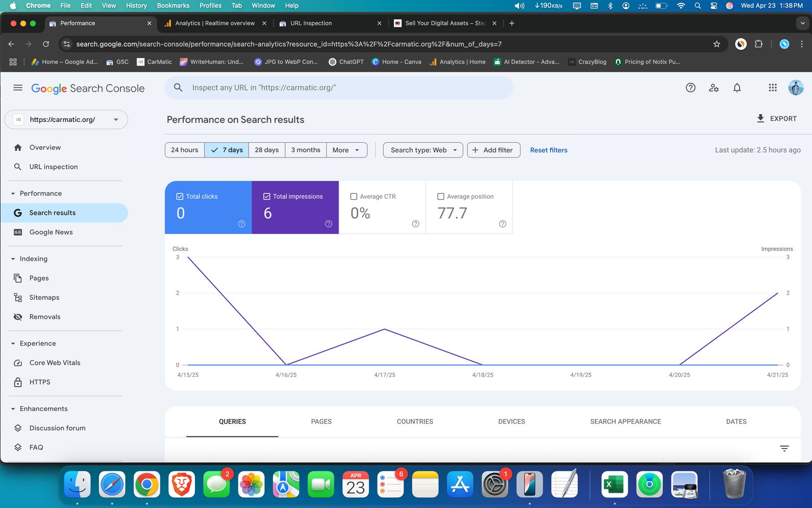This screenshot has height=508, width=812.
Task: Open the Help question mark icon
Action: tap(690, 88)
